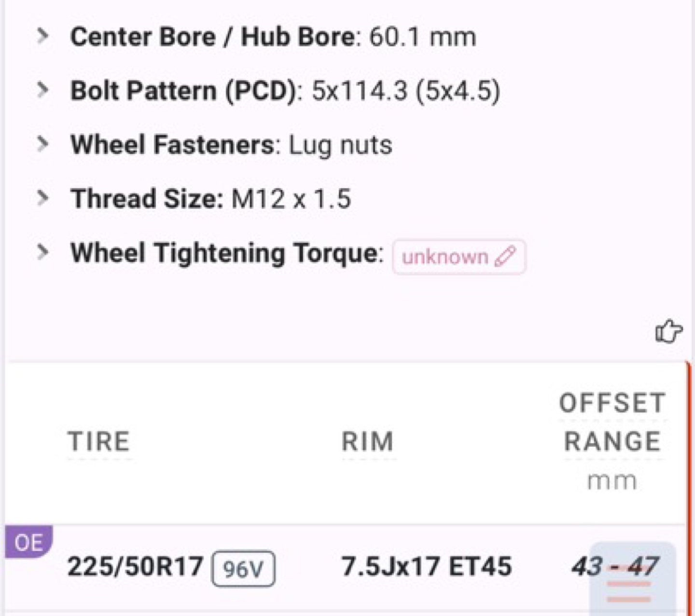Click the Wheel Tightening Torque label
The width and height of the screenshot is (695, 616).
tap(226, 253)
